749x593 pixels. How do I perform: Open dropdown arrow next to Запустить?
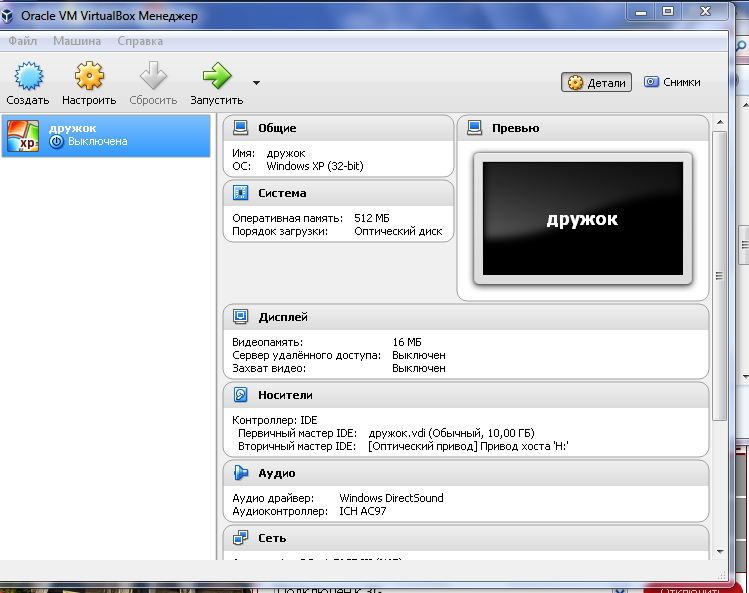point(257,83)
